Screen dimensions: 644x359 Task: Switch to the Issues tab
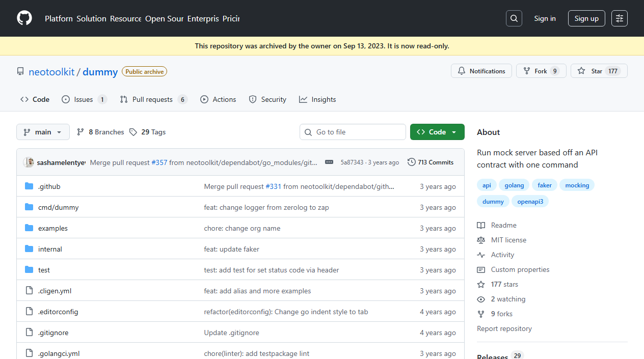[x=84, y=99]
